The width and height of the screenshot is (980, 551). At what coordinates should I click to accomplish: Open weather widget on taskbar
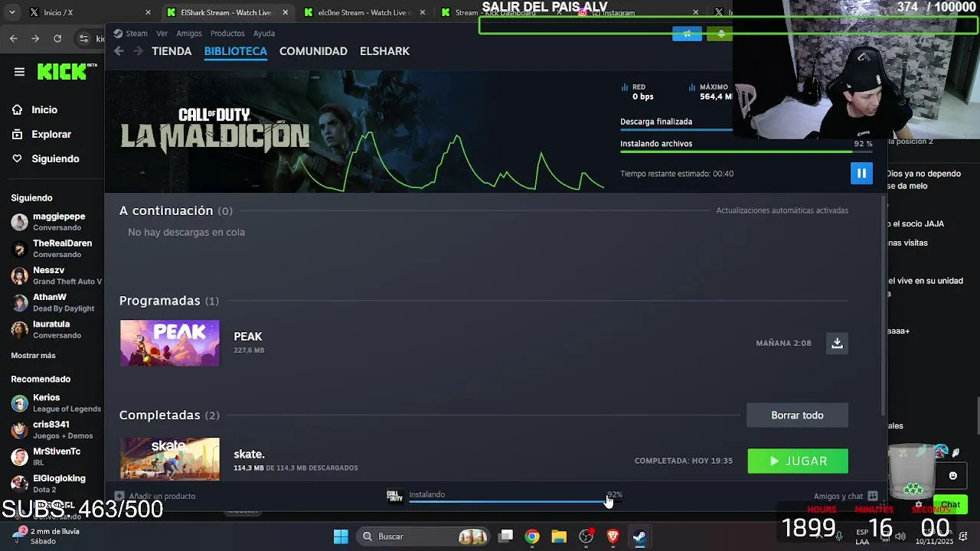pos(46,536)
